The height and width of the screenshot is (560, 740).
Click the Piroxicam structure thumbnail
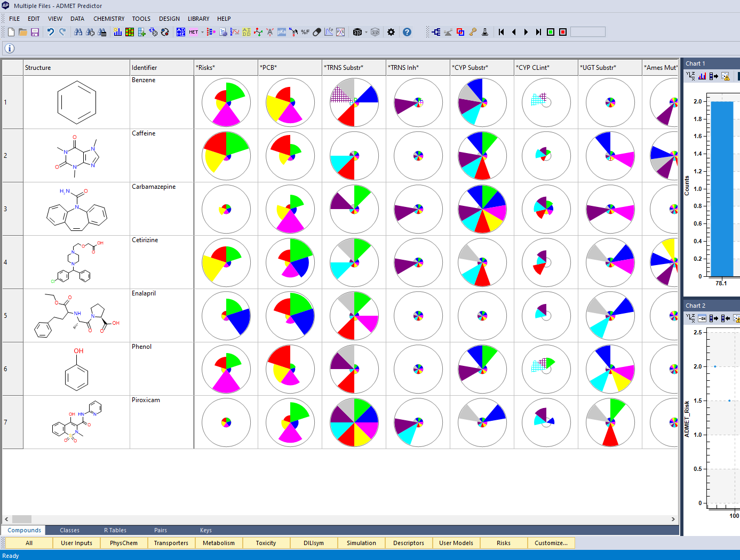[x=76, y=422]
